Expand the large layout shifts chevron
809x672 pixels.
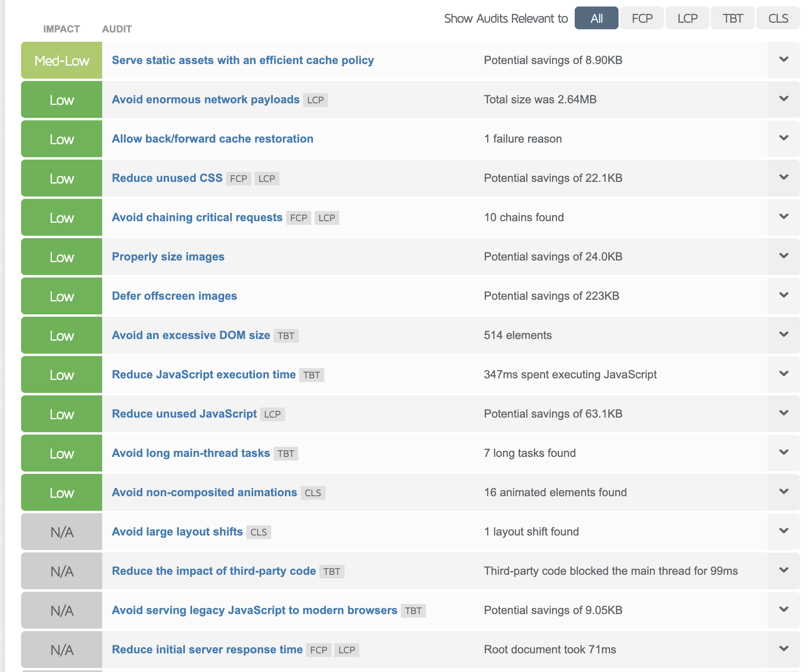(783, 531)
